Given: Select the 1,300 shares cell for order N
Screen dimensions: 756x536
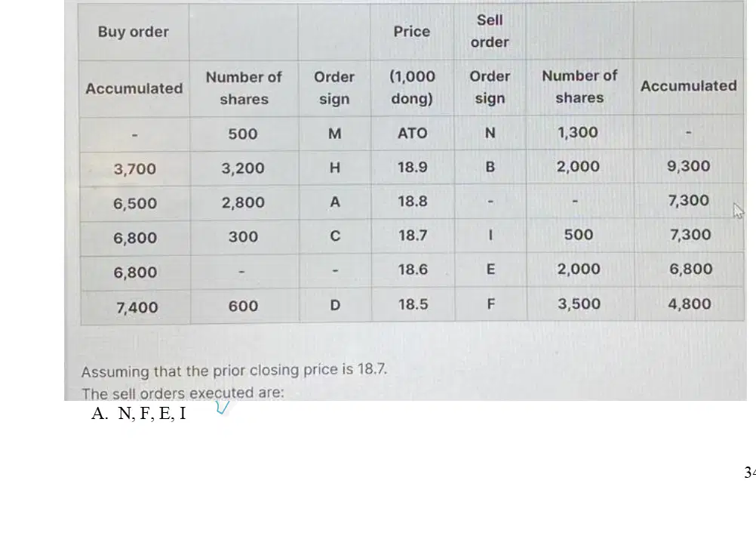Looking at the screenshot, I should pyautogui.click(x=578, y=133).
